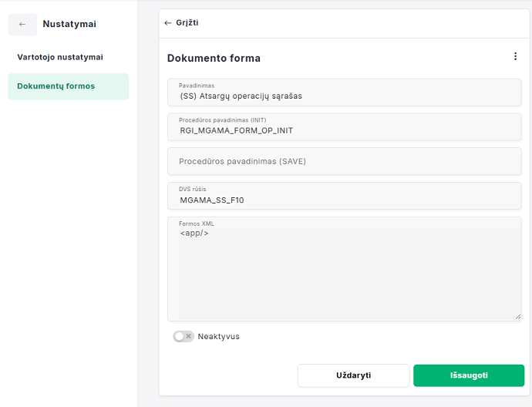The width and height of the screenshot is (532, 407).
Task: Click the Formos XML textarea resize handle
Action: coord(517,316)
